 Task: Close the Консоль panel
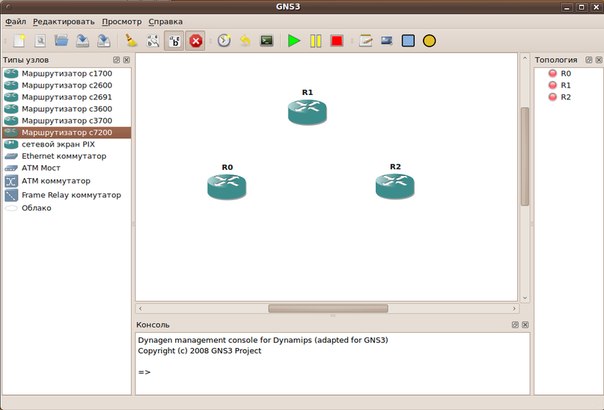tap(525, 325)
